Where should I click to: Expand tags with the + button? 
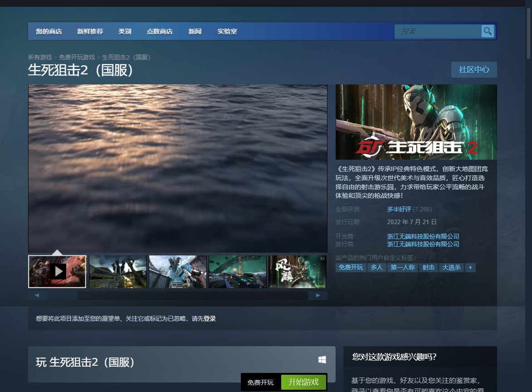(470, 268)
